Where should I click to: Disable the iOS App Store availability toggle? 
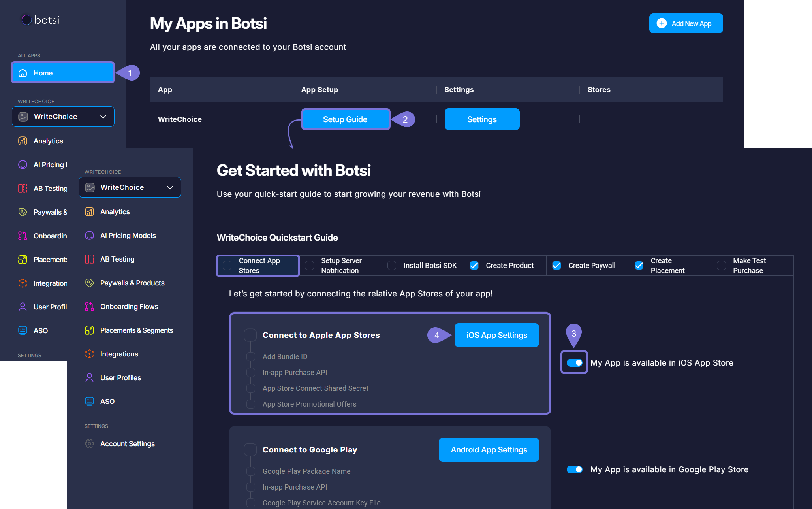[x=574, y=363]
